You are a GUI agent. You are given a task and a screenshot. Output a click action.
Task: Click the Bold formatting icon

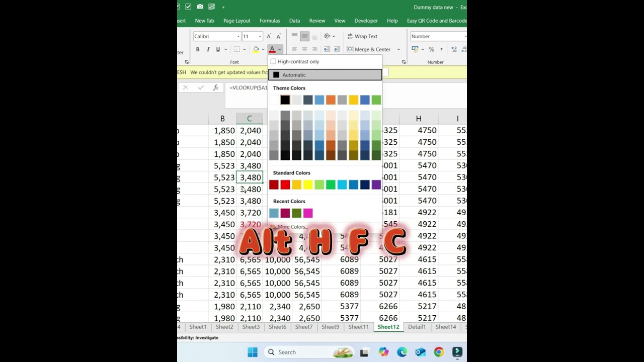[x=198, y=49]
